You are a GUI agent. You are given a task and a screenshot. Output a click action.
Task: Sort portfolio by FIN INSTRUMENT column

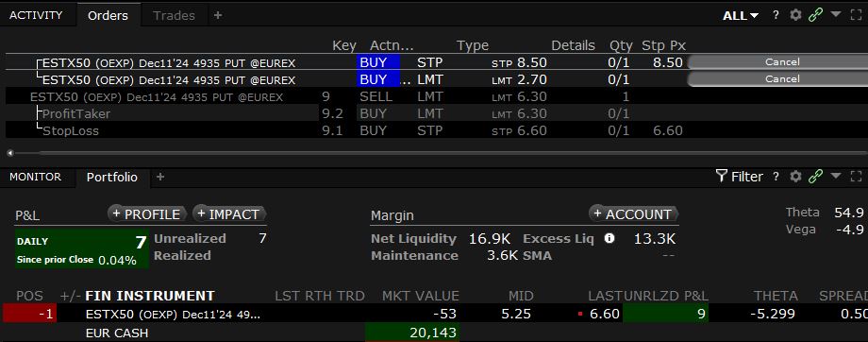[x=150, y=296]
